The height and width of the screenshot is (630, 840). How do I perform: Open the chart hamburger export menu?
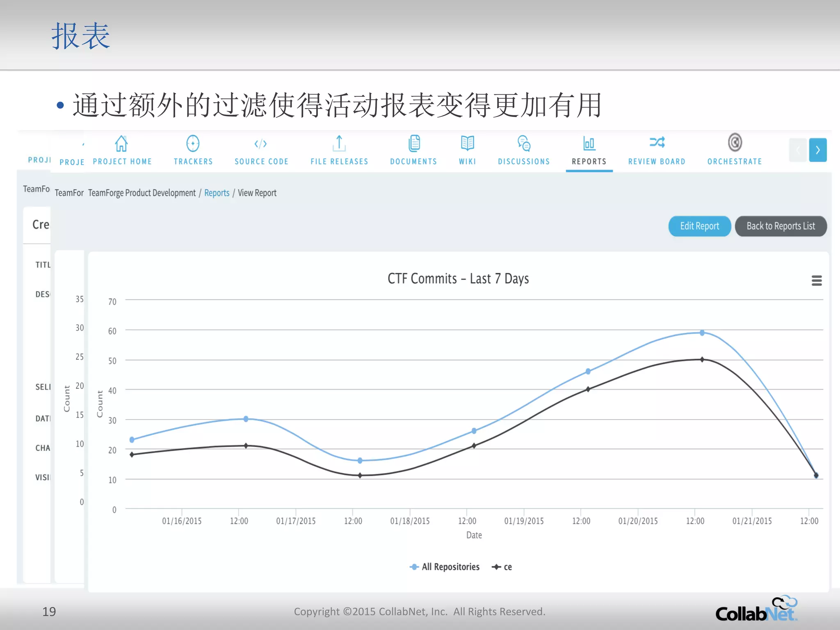click(816, 281)
